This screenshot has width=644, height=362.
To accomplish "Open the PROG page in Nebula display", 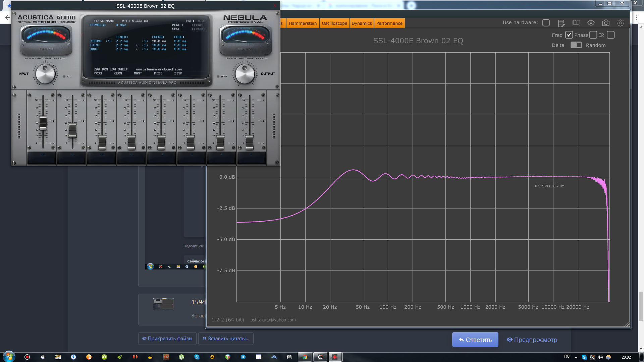I will [x=98, y=73].
